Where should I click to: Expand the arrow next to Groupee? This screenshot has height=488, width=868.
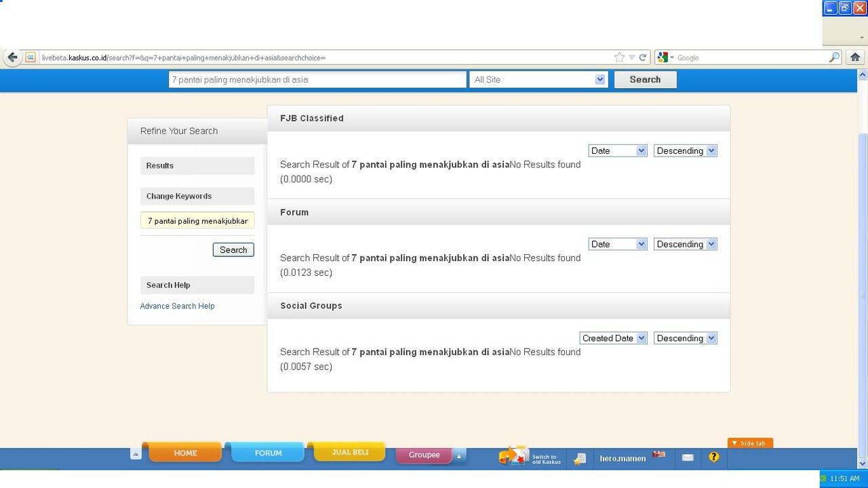459,455
